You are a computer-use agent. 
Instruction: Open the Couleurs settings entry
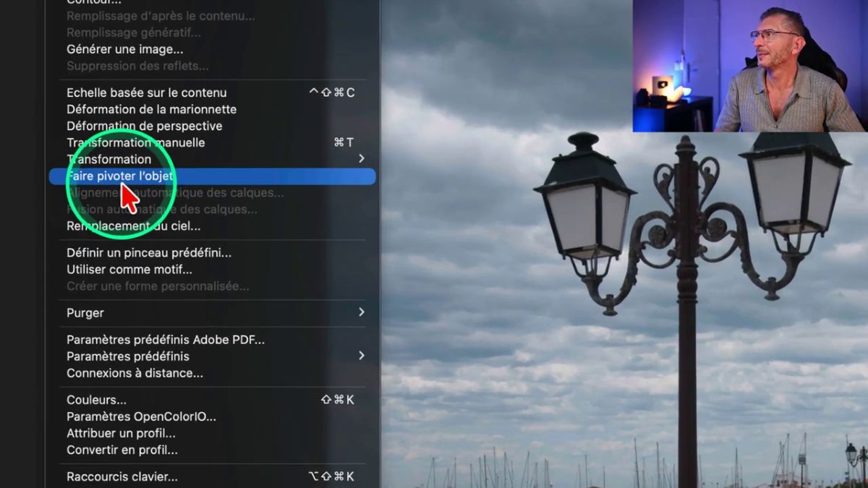tap(96, 400)
